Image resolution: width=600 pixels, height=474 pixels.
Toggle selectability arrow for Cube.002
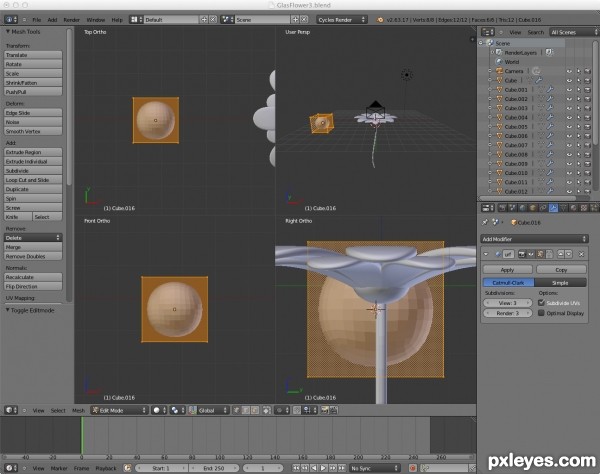tap(578, 99)
